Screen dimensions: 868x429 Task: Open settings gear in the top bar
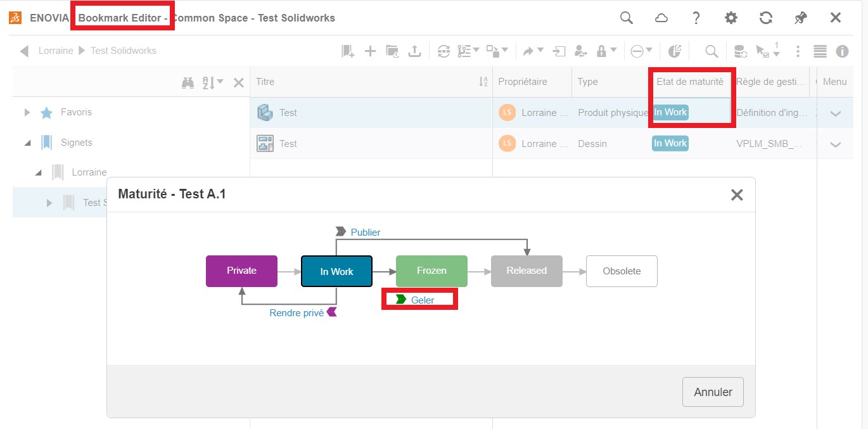coord(731,18)
